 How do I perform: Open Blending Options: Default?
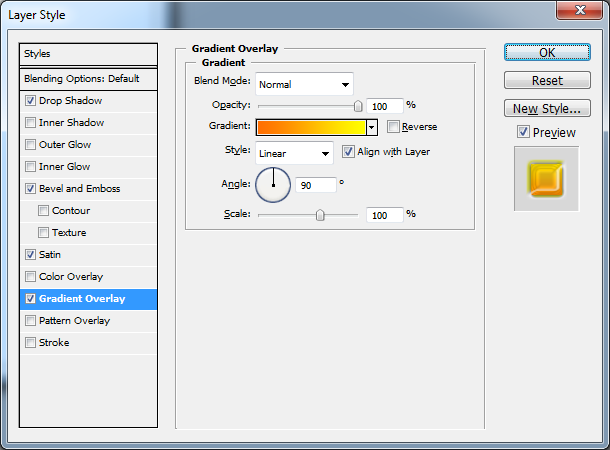[88, 79]
